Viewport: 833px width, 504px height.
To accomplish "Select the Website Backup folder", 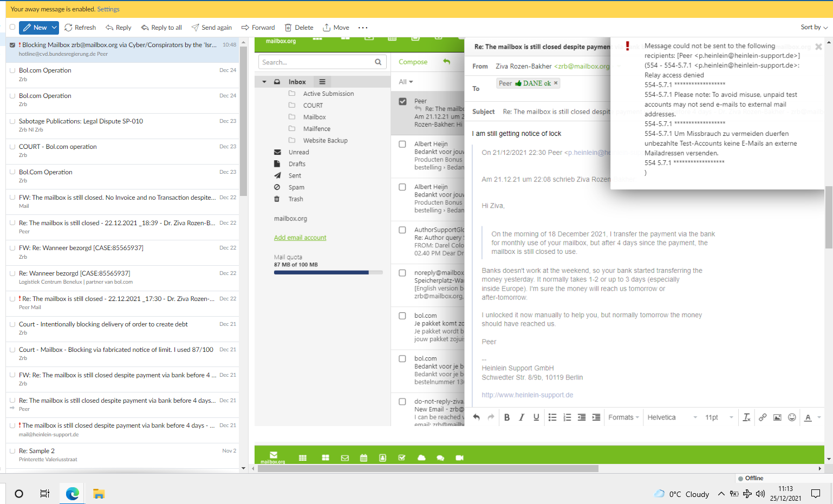I will 325,141.
